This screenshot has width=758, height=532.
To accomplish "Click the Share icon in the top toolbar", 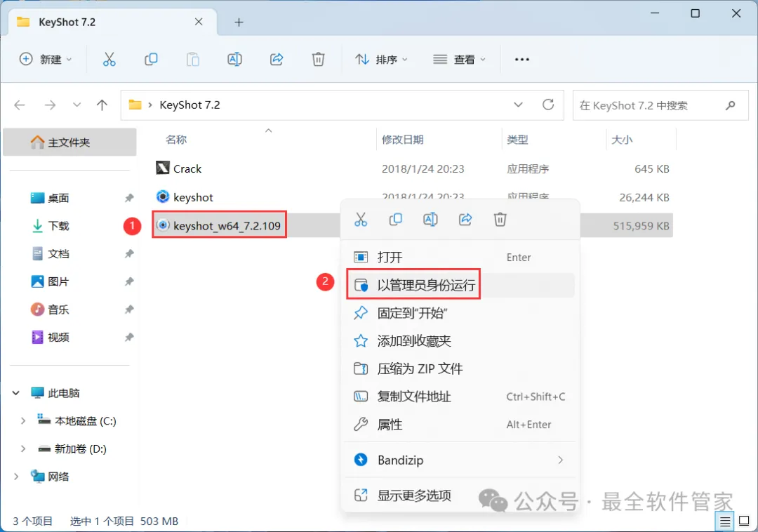I will (277, 60).
